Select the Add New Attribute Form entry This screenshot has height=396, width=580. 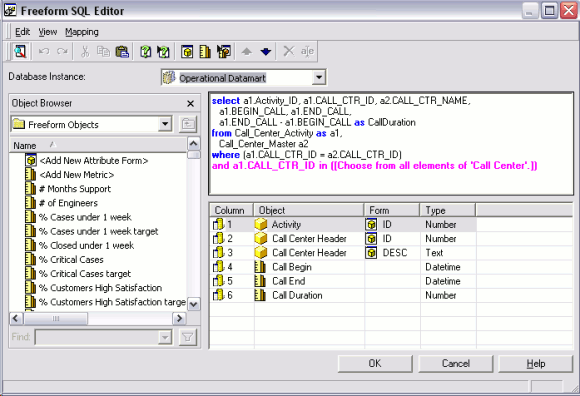click(x=94, y=160)
